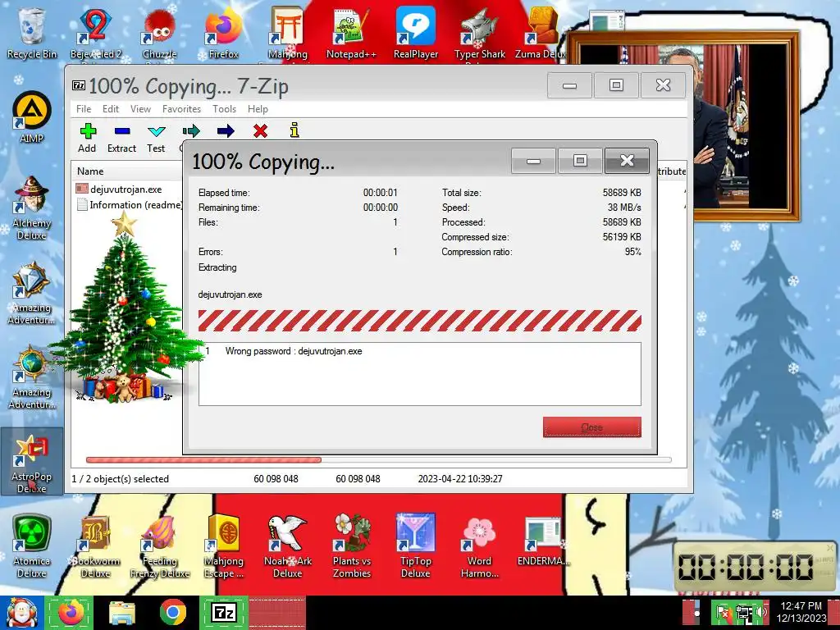The height and width of the screenshot is (630, 840).
Task: Click the yellow Info toolbar icon
Action: pos(294,130)
